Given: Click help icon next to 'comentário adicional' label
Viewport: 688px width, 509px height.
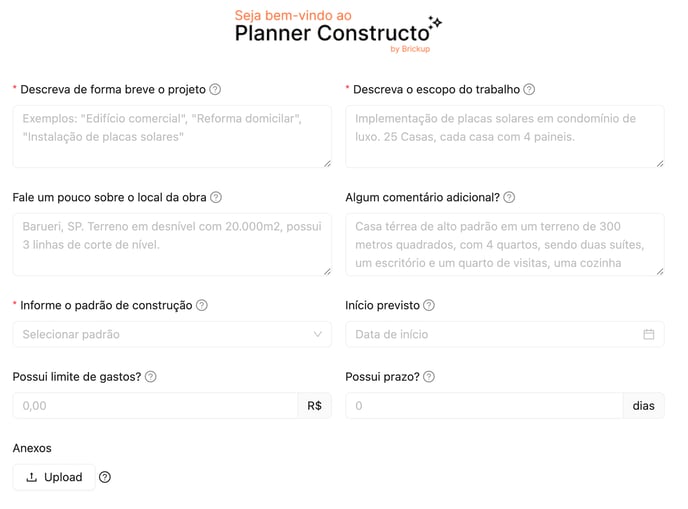Looking at the screenshot, I should click(x=509, y=197).
